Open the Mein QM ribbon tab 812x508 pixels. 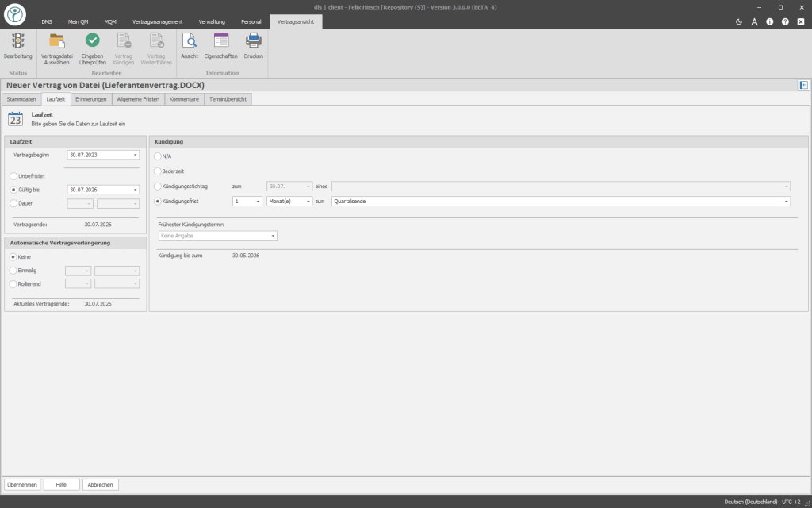(79, 21)
